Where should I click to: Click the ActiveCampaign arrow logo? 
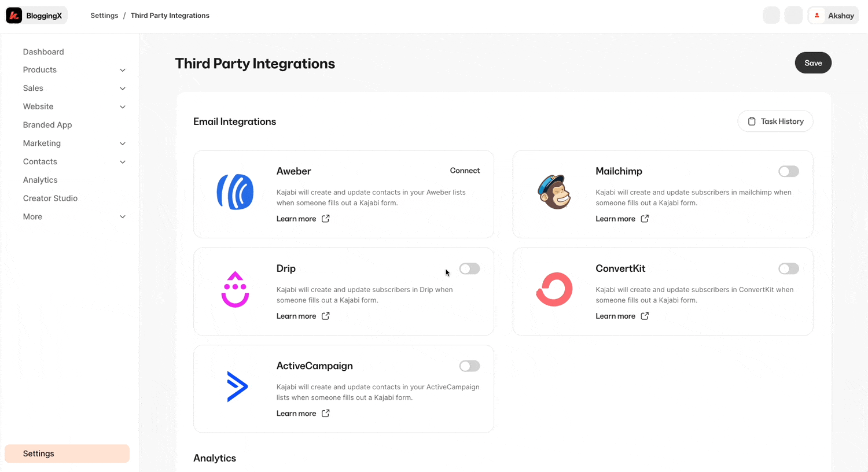pos(237,386)
